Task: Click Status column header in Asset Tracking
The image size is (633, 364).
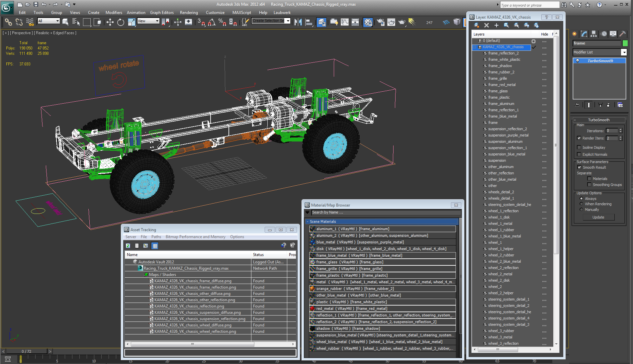Action: pos(269,255)
